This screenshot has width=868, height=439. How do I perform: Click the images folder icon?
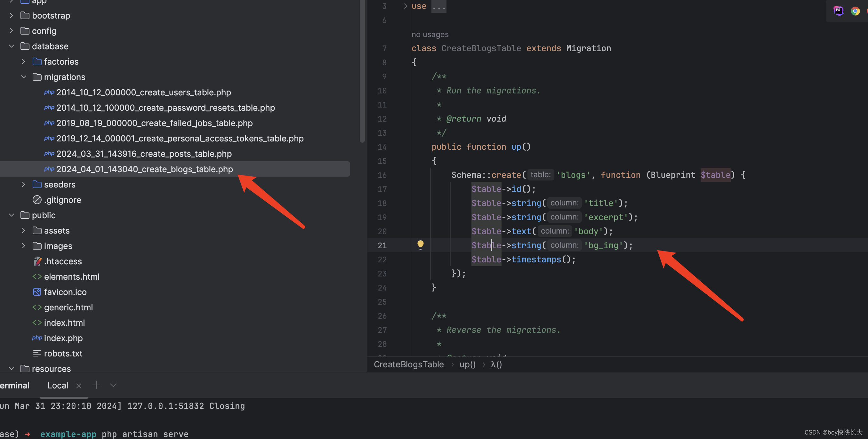[37, 246]
